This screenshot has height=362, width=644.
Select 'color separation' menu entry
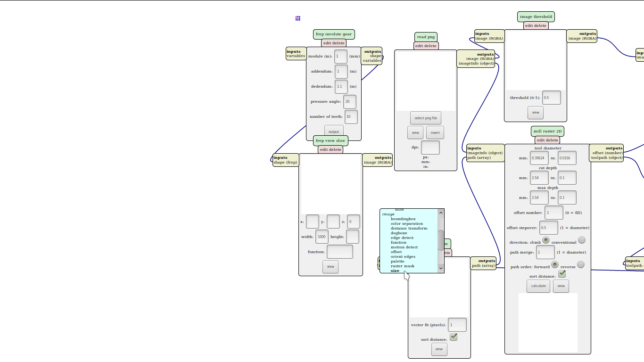[x=407, y=223]
